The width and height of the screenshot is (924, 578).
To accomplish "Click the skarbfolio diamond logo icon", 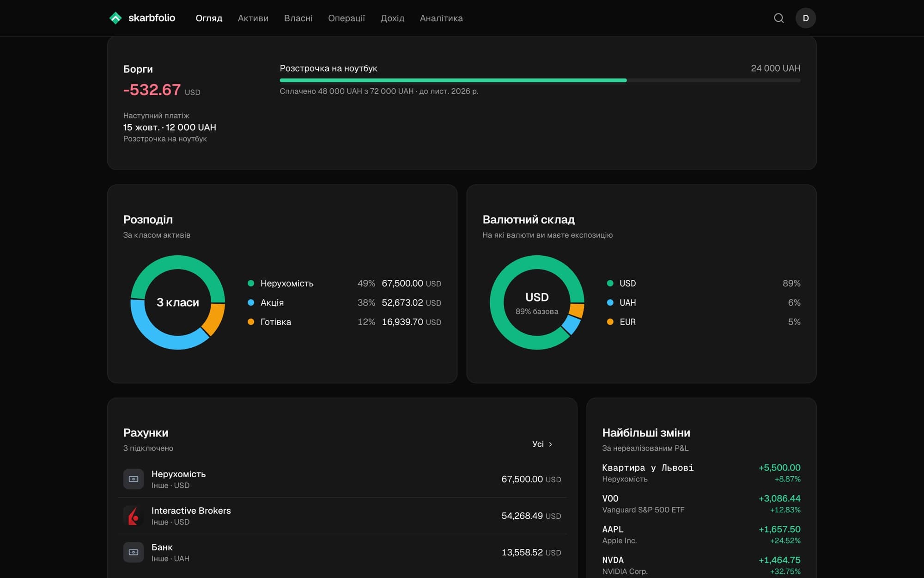I will [115, 18].
